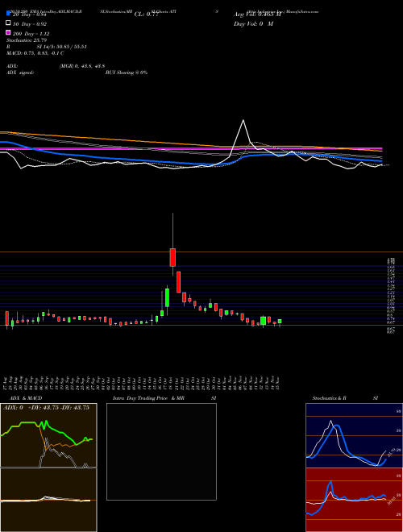Click the "ADX signal:" label
Image resolution: width=403 pixels, height=532 pixels.
click(20, 73)
